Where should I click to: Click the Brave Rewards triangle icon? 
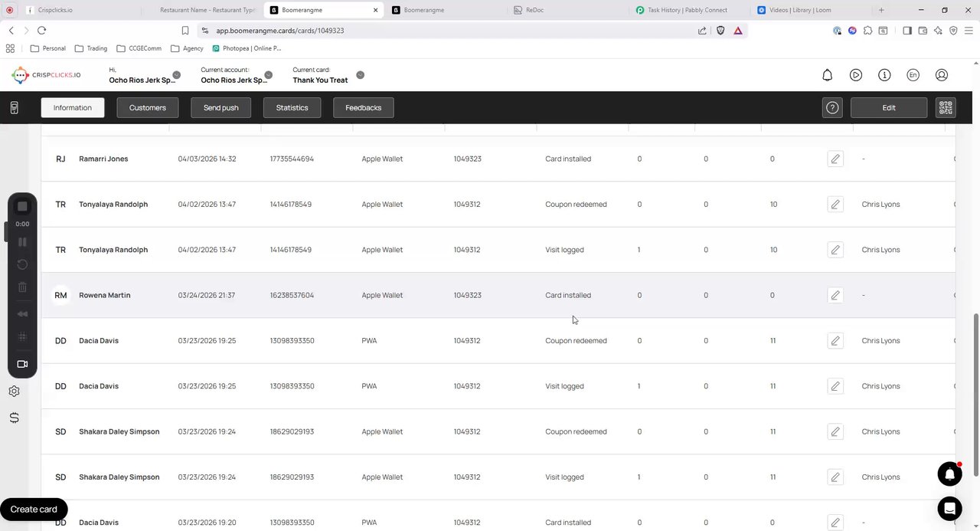[738, 31]
